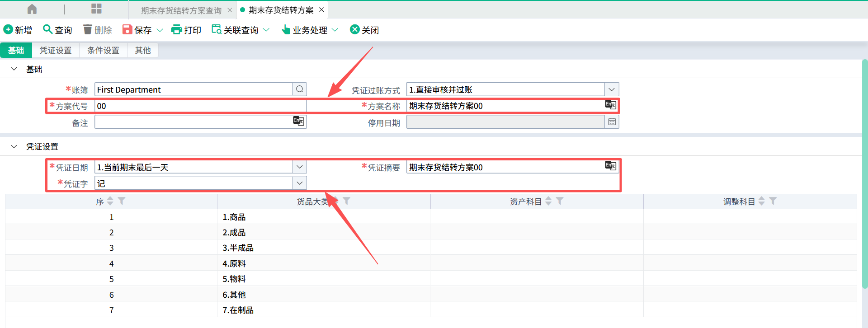
Task: Click the 新增 button
Action: tap(18, 30)
